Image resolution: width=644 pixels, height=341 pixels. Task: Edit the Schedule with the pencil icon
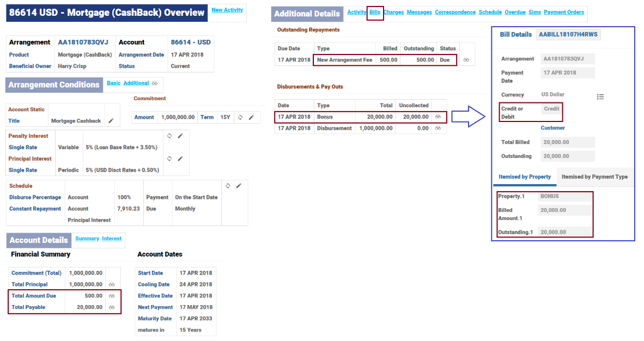[x=239, y=186]
